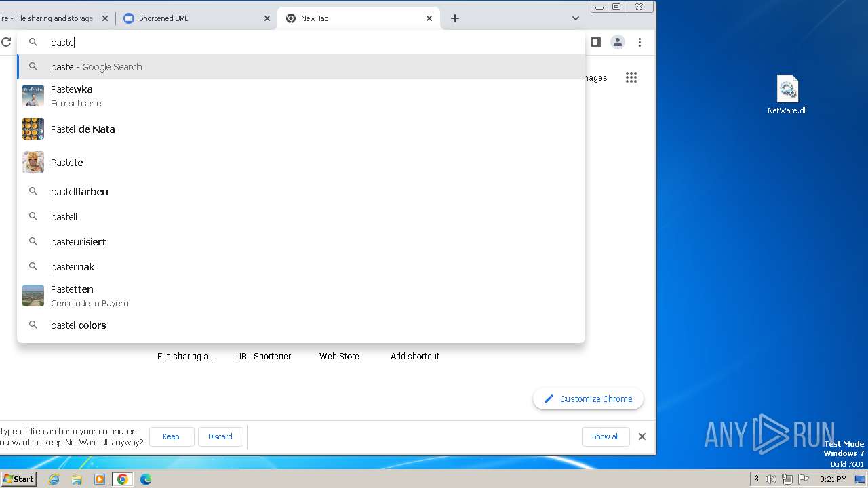The width and height of the screenshot is (868, 488).
Task: Select 'paste - Google Search' suggestion
Action: (301, 67)
